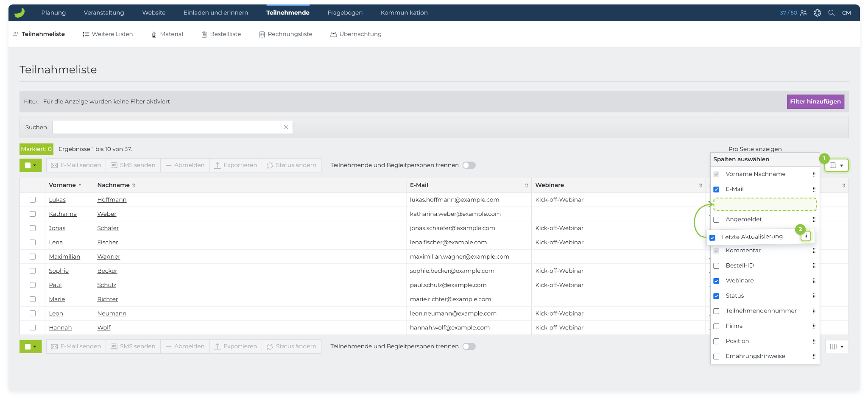
Task: Open the bottom column chooser dropdown
Action: [x=837, y=346]
